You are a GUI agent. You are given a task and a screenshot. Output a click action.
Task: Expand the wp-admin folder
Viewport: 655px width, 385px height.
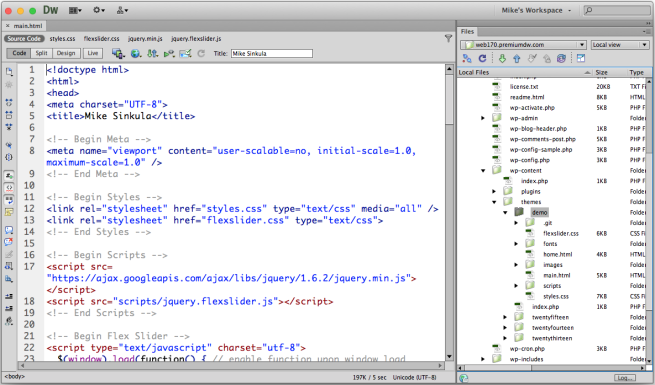click(483, 118)
